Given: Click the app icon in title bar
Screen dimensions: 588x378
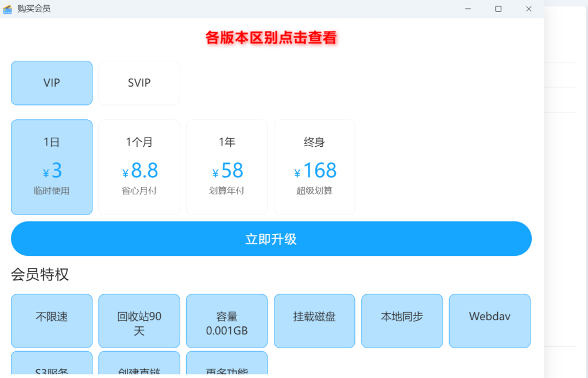Looking at the screenshot, I should pos(7,9).
